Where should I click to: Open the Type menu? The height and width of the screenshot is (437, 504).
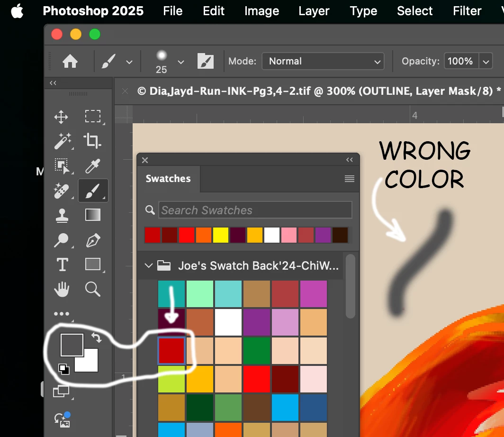(x=363, y=11)
